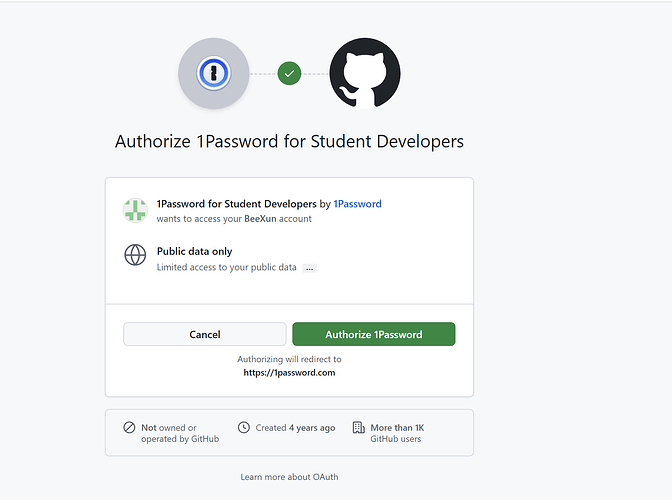Viewport: 672px width, 500px height.
Task: Click the organization building icon
Action: 358,428
